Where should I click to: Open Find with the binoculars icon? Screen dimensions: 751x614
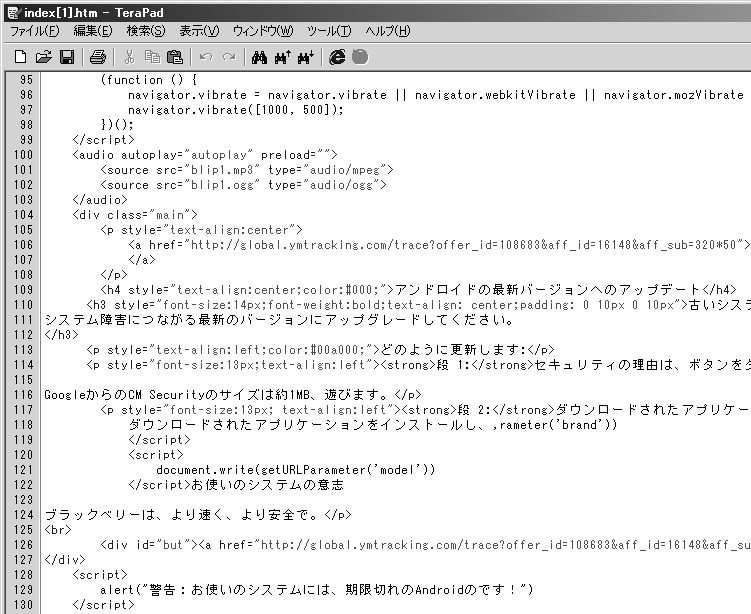point(259,57)
